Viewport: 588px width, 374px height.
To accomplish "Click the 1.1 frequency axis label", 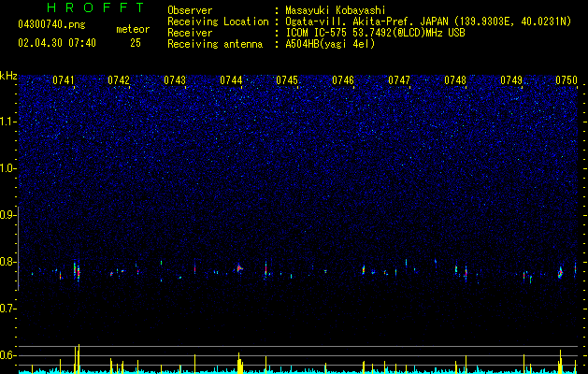I will tap(7, 122).
